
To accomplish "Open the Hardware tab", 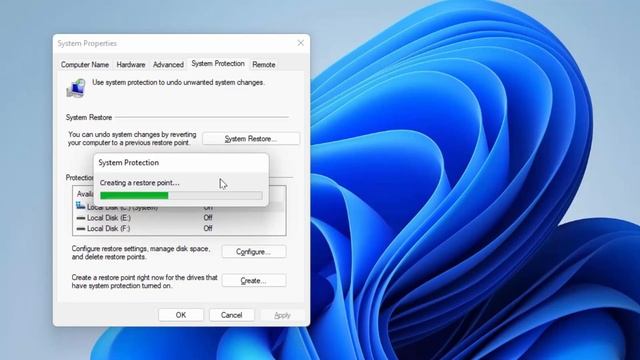I will point(131,64).
